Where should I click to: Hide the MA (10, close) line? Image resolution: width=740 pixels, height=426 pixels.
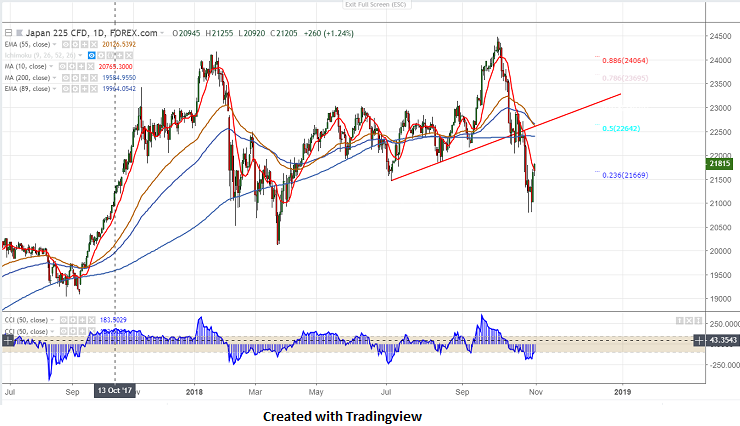(62, 67)
